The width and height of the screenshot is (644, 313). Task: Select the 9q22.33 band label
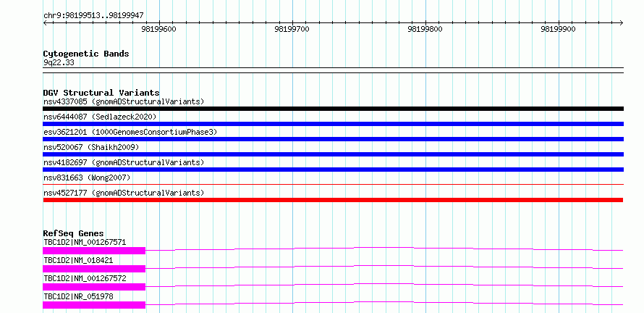[59, 63]
